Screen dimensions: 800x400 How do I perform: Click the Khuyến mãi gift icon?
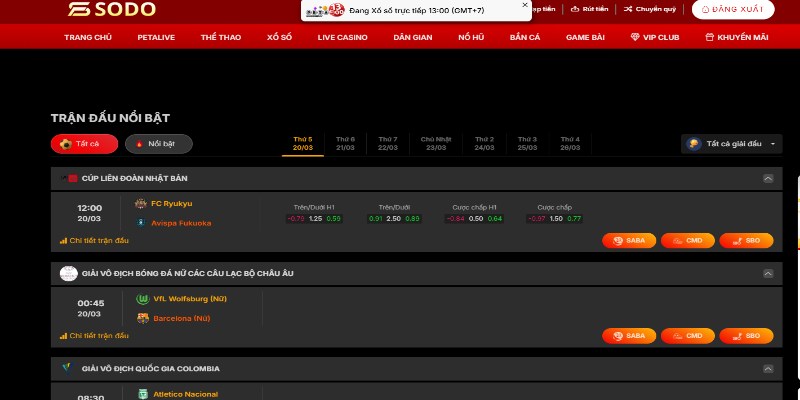709,37
